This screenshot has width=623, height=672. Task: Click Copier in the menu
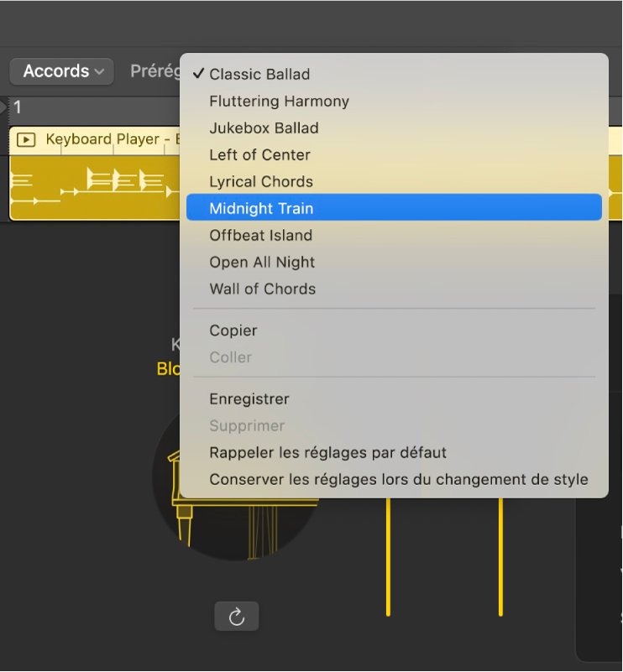(x=394, y=331)
